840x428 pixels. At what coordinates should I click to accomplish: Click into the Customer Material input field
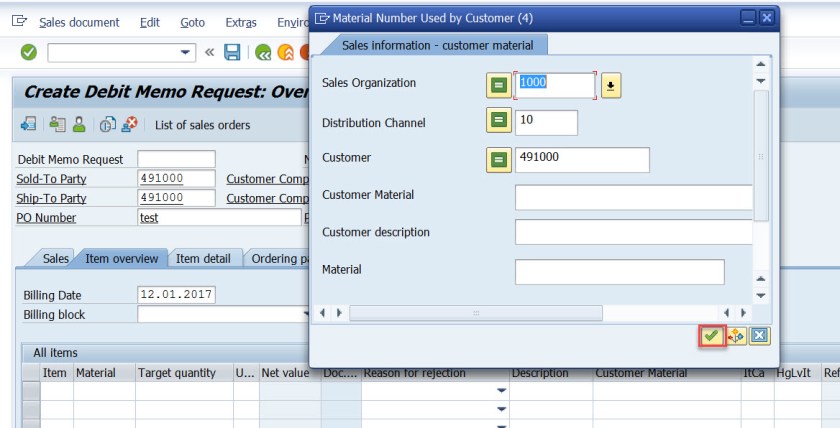pos(632,197)
